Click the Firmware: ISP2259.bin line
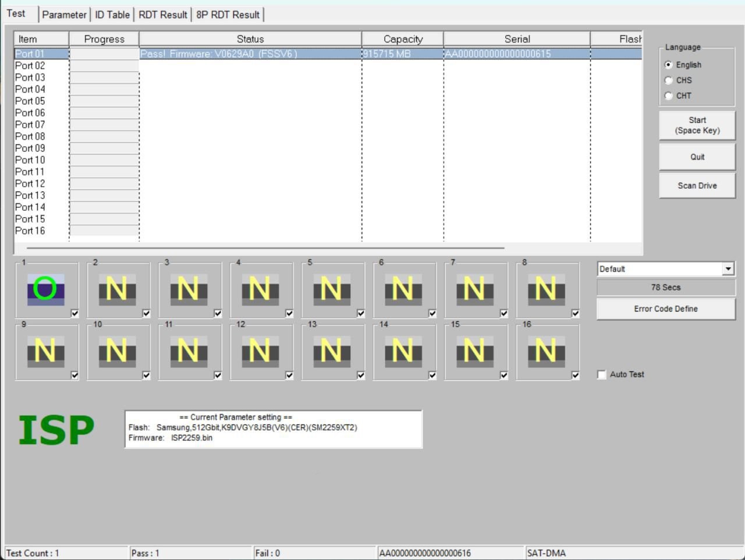Screen dimensions: 745x560 pyautogui.click(x=171, y=438)
